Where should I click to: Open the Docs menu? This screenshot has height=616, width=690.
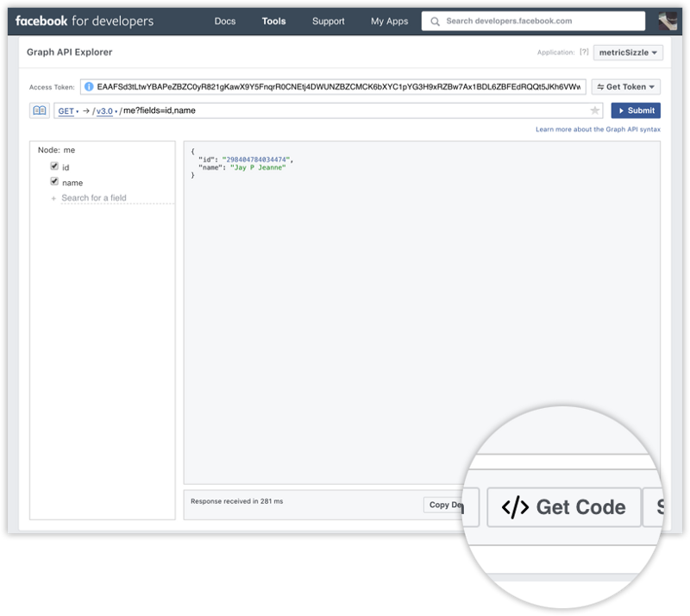tap(225, 21)
